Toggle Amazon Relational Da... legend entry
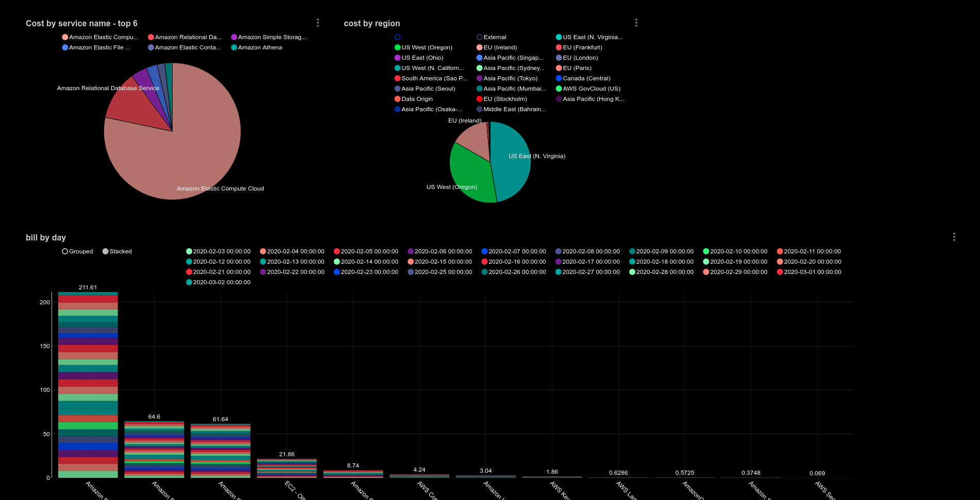Viewport: 980px width, 500px height. [185, 37]
